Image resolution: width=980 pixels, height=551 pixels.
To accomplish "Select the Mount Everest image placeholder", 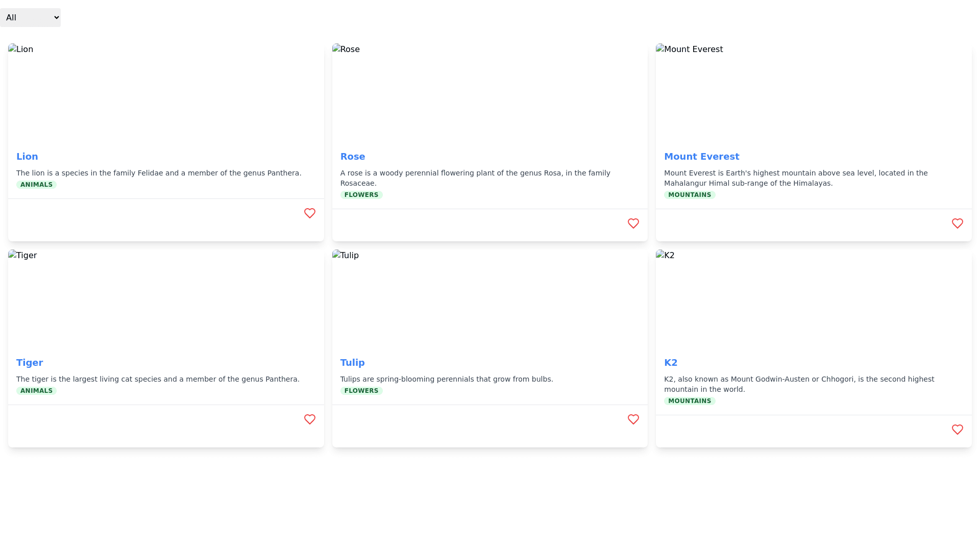I will pos(813,93).
